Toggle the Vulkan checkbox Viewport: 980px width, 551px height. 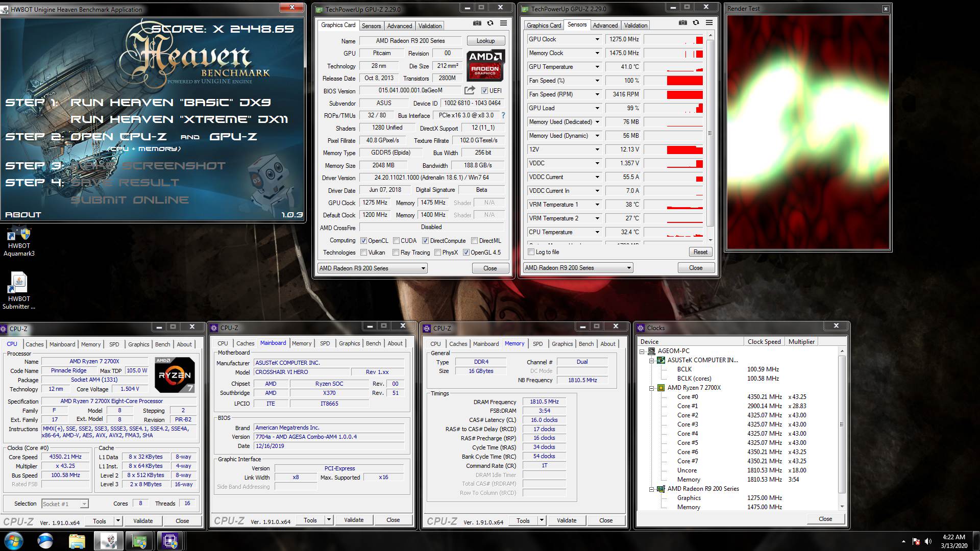click(363, 253)
